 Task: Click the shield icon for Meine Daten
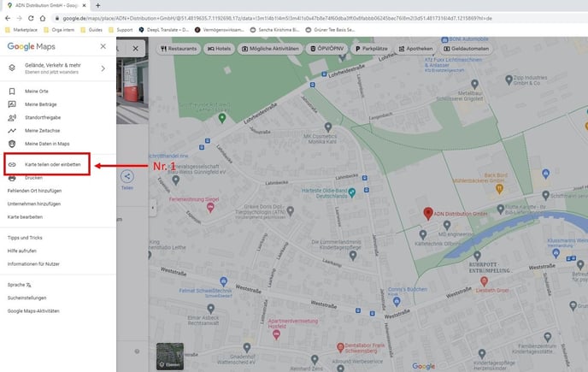[x=12, y=144]
